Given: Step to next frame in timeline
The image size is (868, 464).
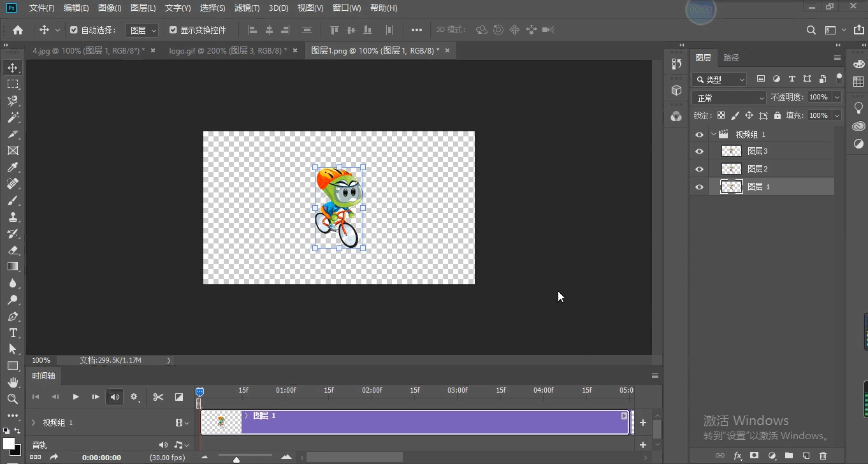Looking at the screenshot, I should pos(96,397).
